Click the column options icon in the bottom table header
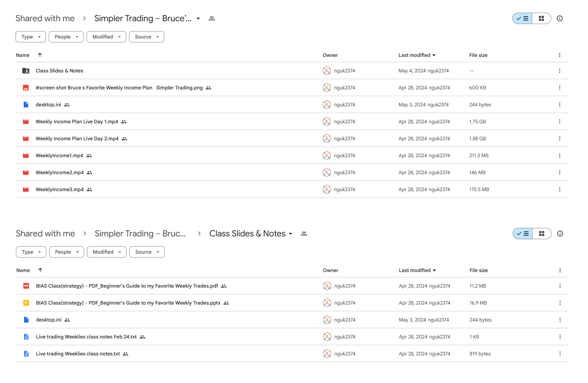 pos(560,270)
